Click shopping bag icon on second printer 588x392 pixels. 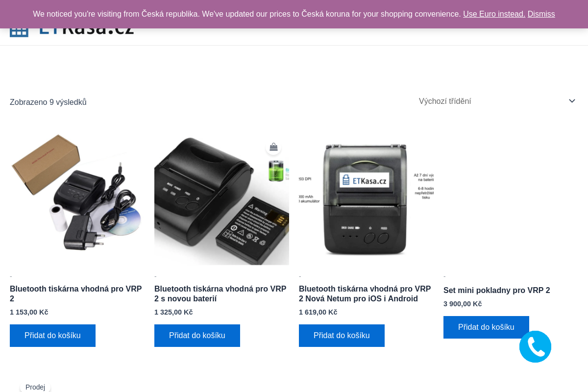[273, 147]
